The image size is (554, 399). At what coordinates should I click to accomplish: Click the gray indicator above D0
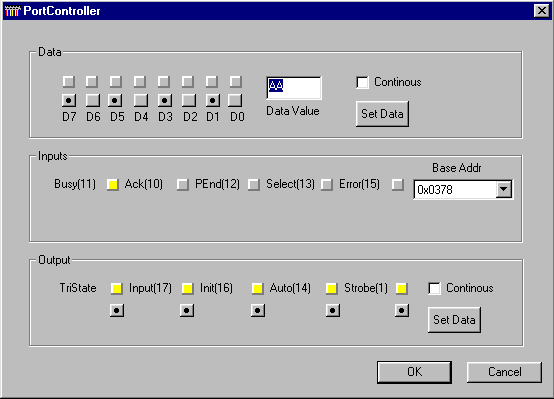tap(236, 82)
